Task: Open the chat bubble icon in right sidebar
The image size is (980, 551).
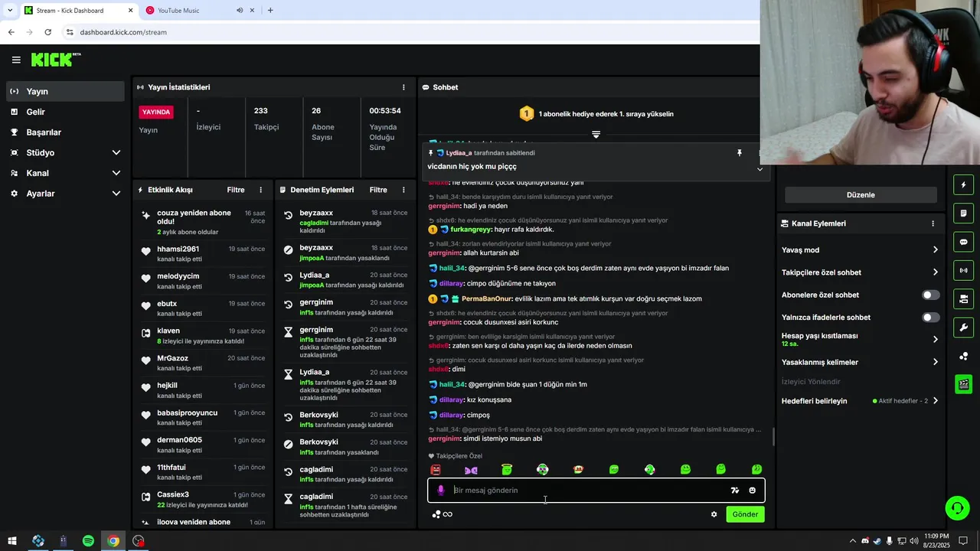Action: [963, 242]
